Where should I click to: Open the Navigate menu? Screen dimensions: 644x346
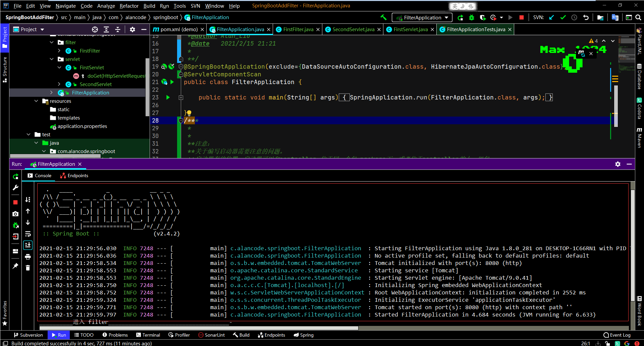[x=65, y=6]
